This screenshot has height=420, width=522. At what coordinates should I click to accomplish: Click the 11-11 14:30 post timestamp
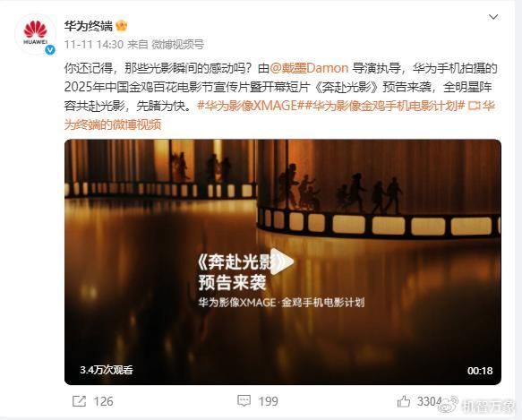(x=94, y=44)
